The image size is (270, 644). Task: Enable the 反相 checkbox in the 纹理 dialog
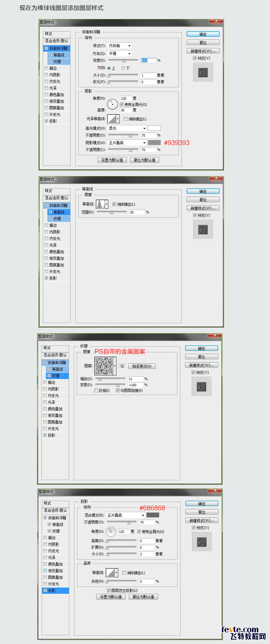click(x=96, y=390)
